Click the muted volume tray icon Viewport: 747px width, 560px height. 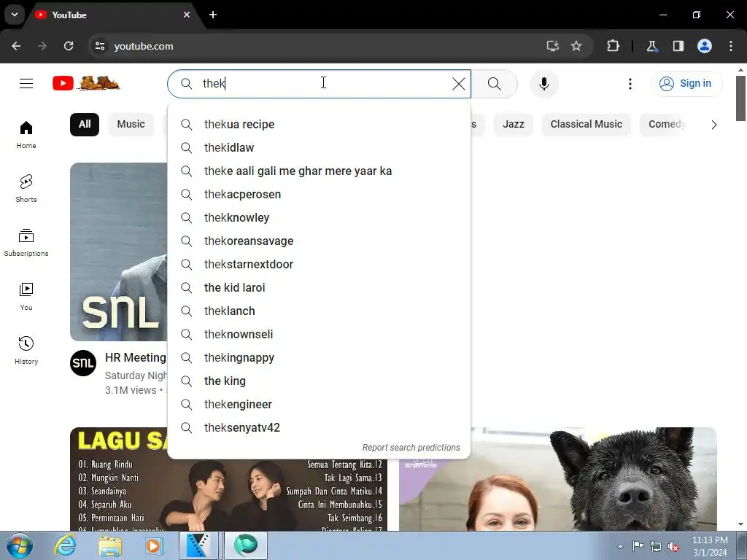[x=673, y=546]
